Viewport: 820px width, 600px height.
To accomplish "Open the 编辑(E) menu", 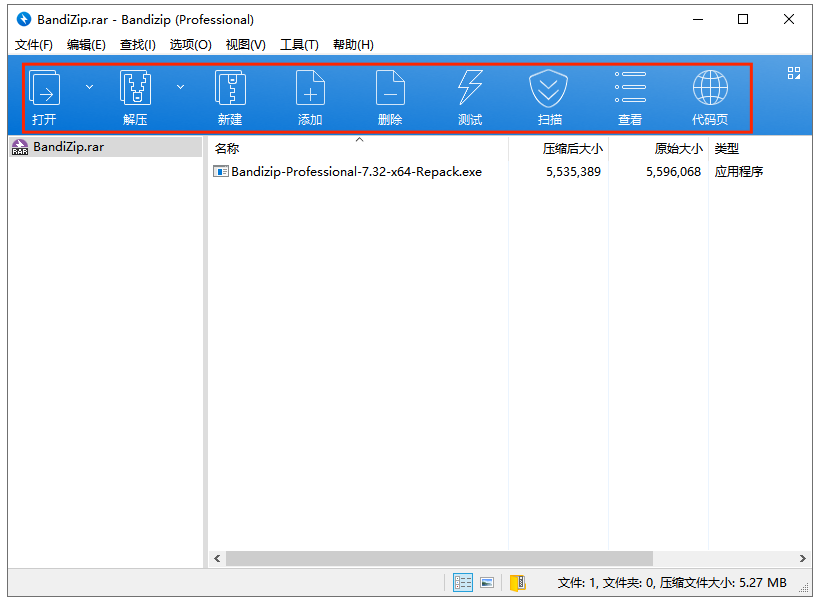I will [86, 45].
